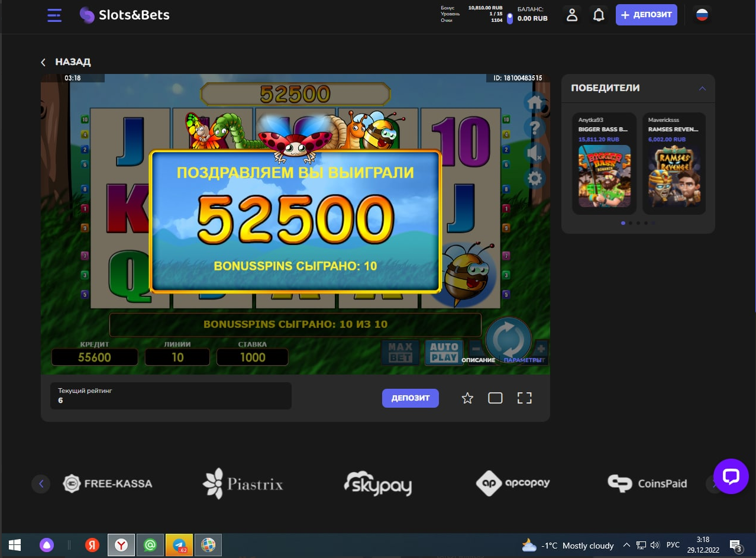Select the first winners carousel dot
This screenshot has height=558, width=756.
tap(623, 223)
